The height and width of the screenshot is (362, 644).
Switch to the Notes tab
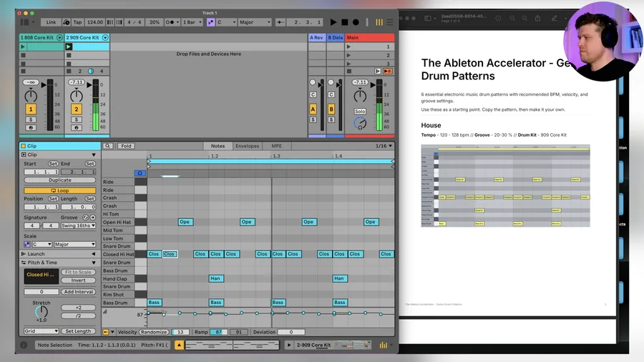(x=218, y=146)
